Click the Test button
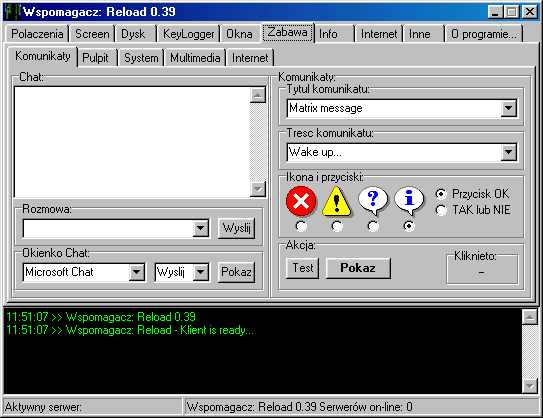Screen dimensions: 543x418 [303, 268]
